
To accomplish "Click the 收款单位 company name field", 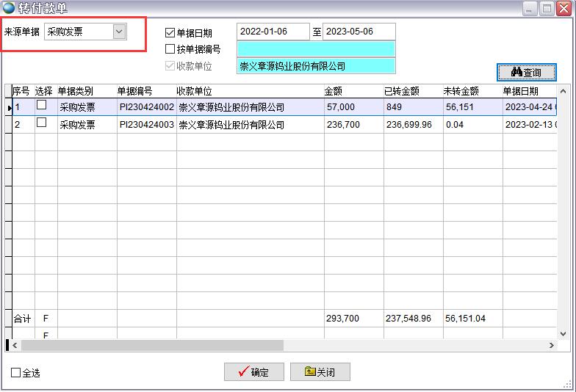I will coord(315,66).
